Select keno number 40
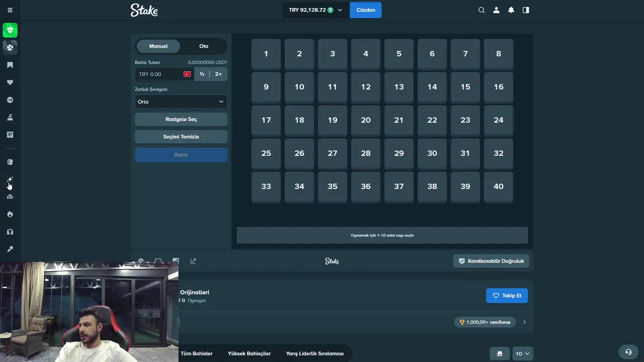Screen dimensions: 644x362 pyautogui.click(x=499, y=187)
